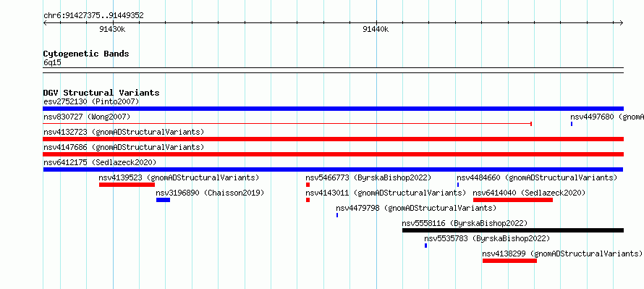Viewport: 644px width, 289px height.
Task: Click the small red nsv4143011 marker
Action: click(308, 200)
